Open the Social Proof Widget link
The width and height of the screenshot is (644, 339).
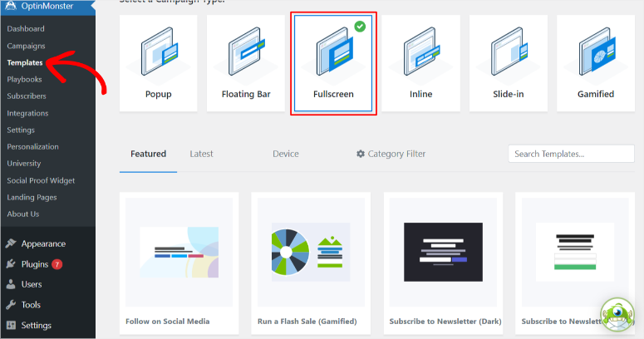41,180
